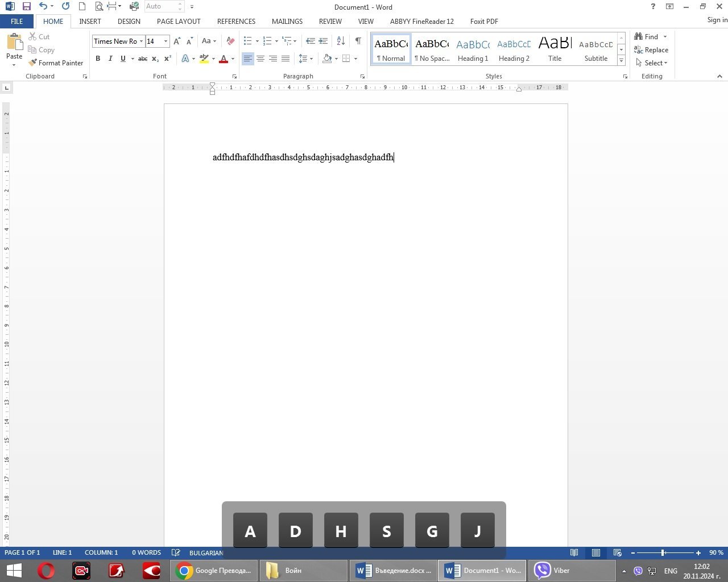Open Viber from the taskbar
Viewport: 728px width, 582px height.
[x=572, y=571]
